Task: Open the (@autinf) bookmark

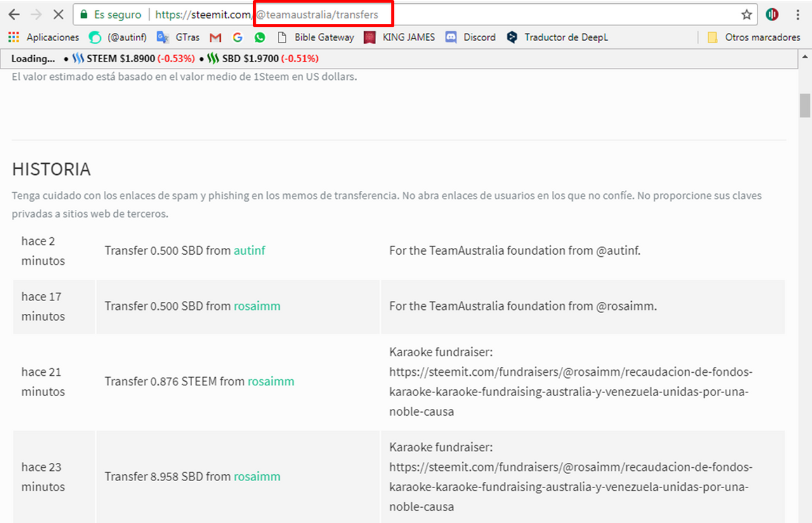Action: click(x=118, y=37)
